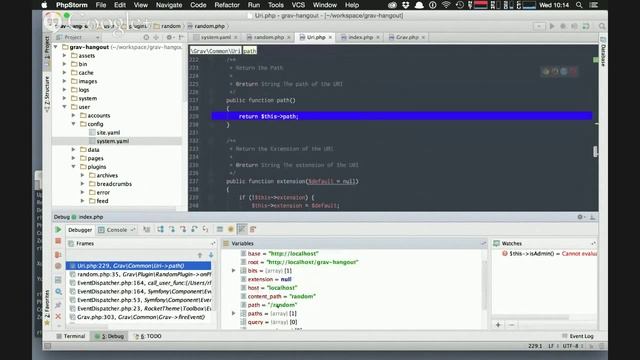Click the Force Step Into icon
The width and height of the screenshot is (640, 360).
[183, 229]
